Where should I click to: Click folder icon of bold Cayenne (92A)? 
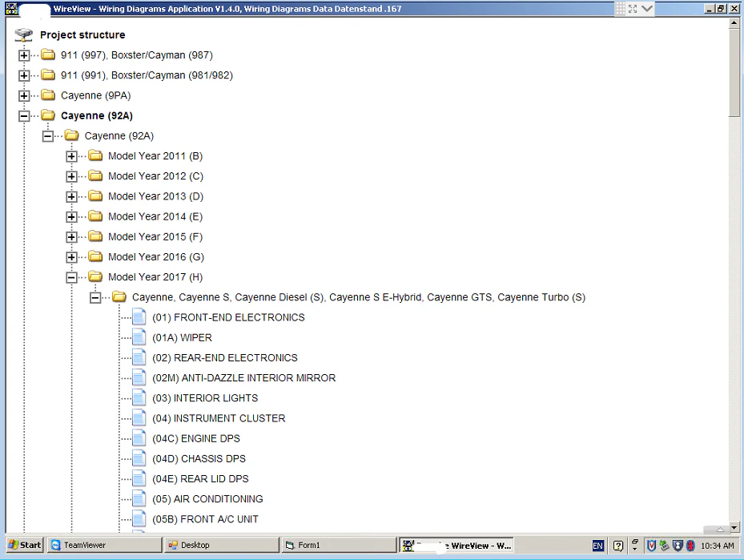(48, 115)
